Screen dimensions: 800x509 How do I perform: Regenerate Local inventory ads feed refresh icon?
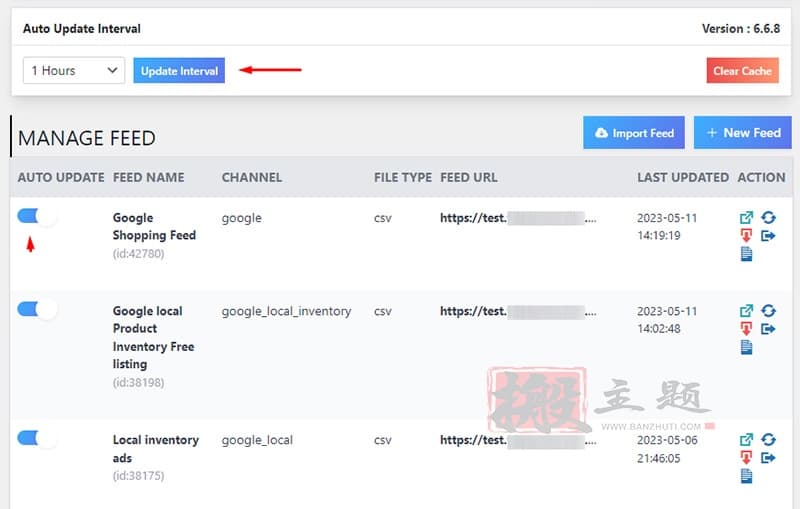[768, 439]
